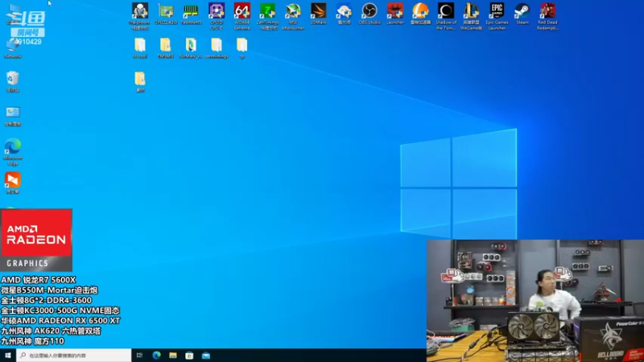Open File Explorer from the taskbar
This screenshot has width=644, height=362.
click(x=173, y=356)
